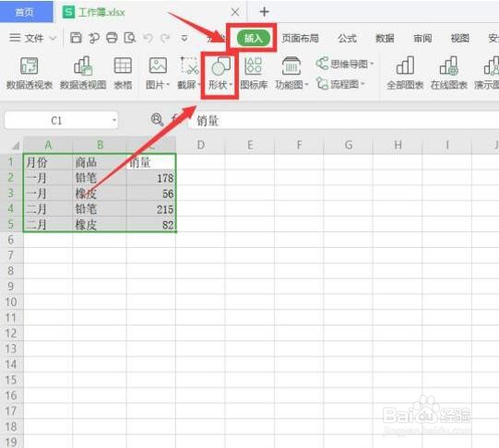Open Print Preview icon in quick toolbar

130,38
